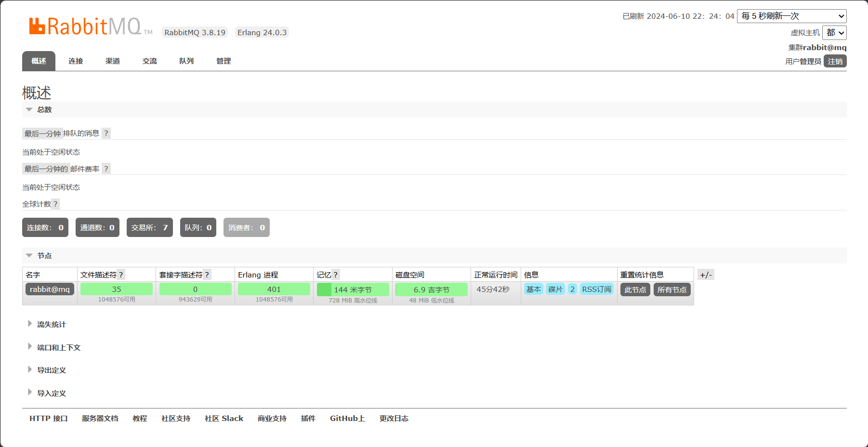Switch to the 连接 tab

tap(76, 61)
